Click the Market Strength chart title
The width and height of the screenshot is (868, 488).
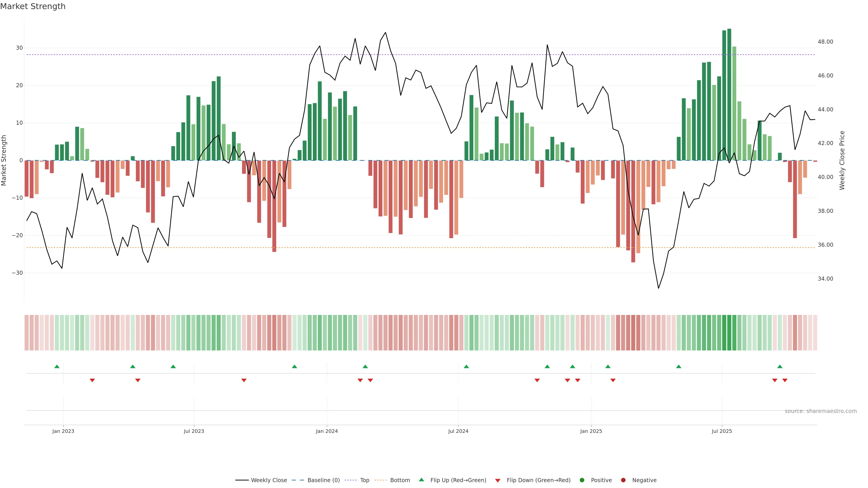(33, 6)
